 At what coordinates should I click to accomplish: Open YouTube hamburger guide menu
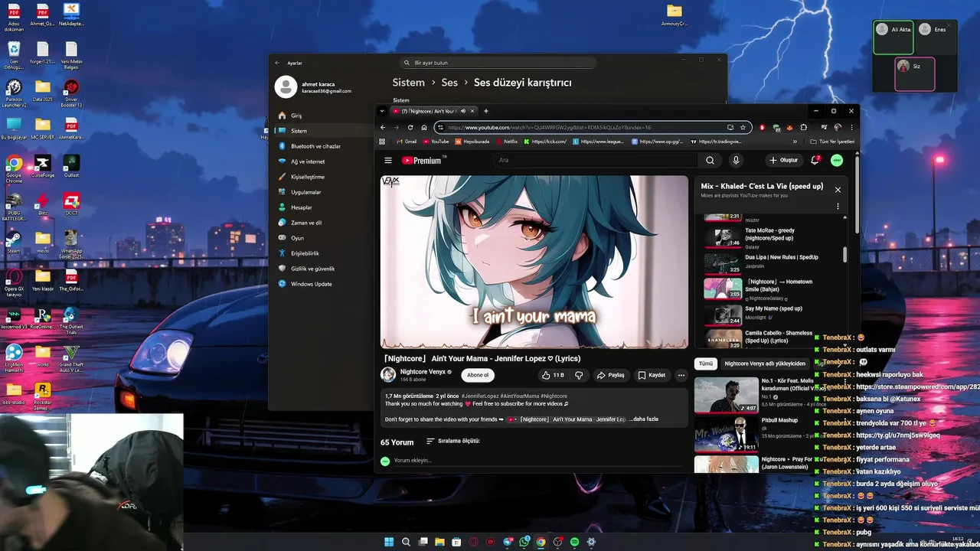coord(388,160)
